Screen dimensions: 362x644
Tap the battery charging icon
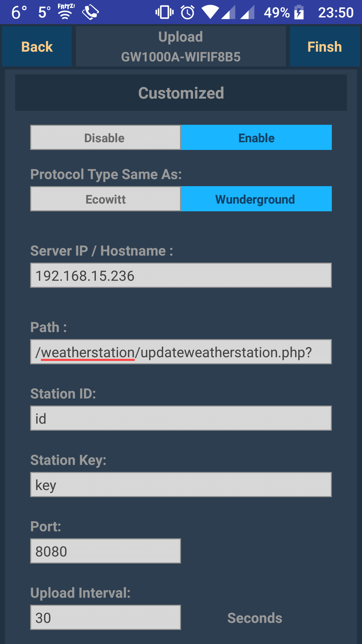(299, 12)
